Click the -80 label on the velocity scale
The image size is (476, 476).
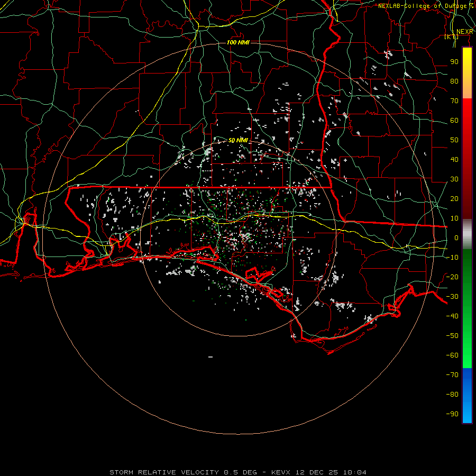452,395
